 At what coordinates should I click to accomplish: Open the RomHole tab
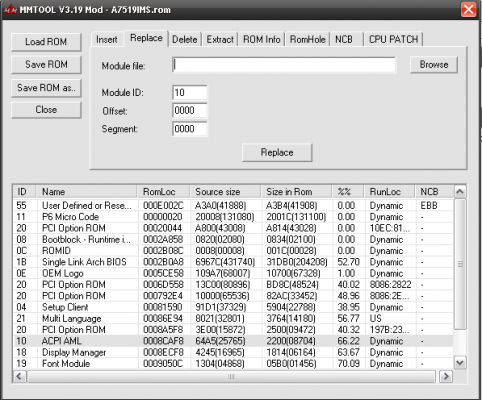[x=307, y=39]
